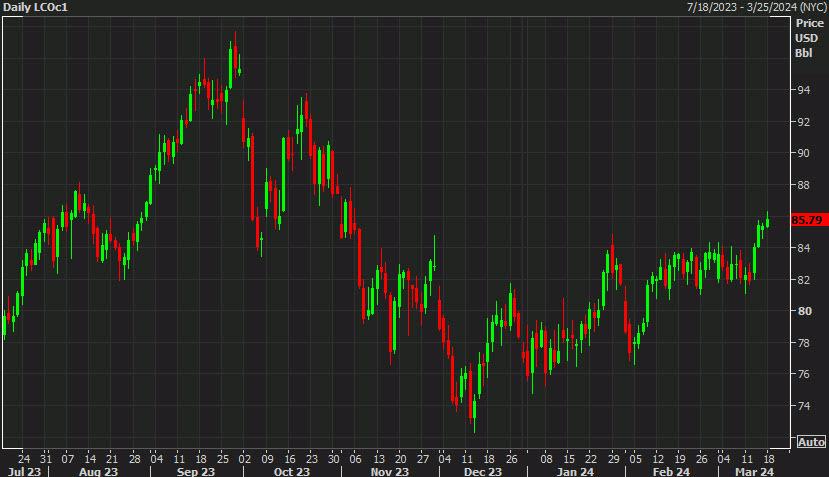Click the 90 price axis label
Screen dimensions: 829x477
pos(804,153)
